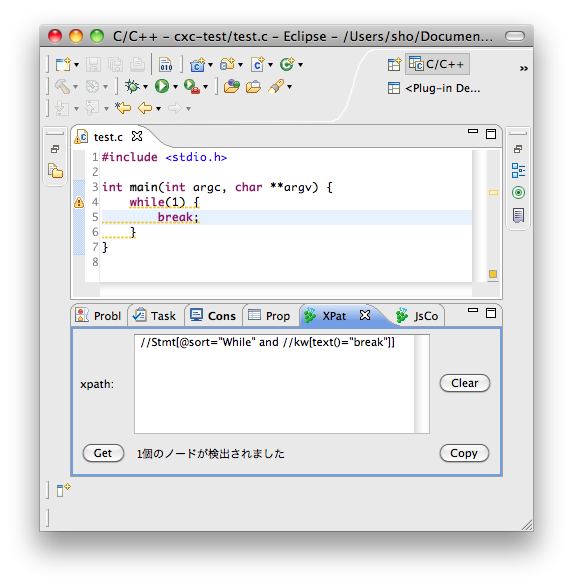Click inside the xpath text field
Viewport: 573px width, 586px height.
[275, 384]
